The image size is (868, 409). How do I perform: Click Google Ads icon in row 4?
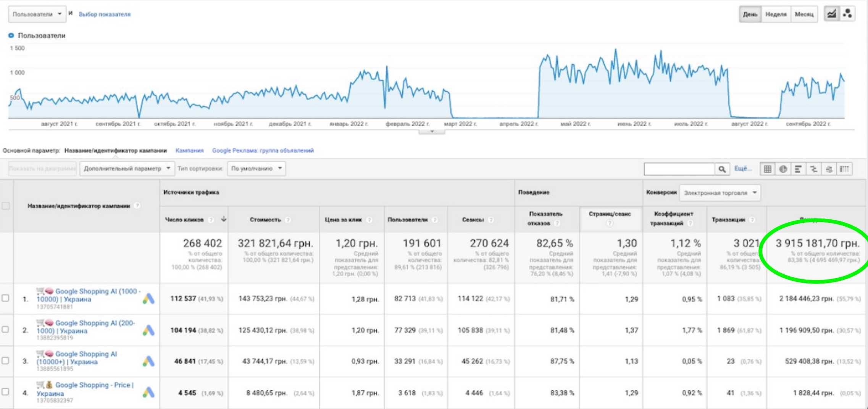[x=148, y=392]
